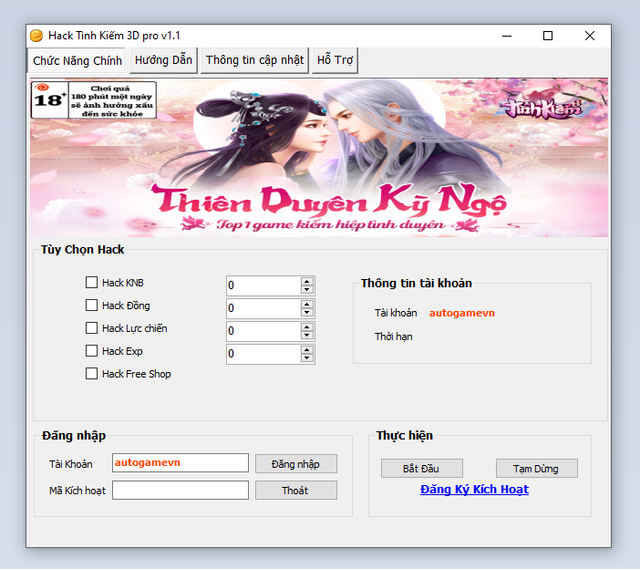This screenshot has width=640, height=570.
Task: Click the gold coin app icon in title bar
Action: click(36, 36)
